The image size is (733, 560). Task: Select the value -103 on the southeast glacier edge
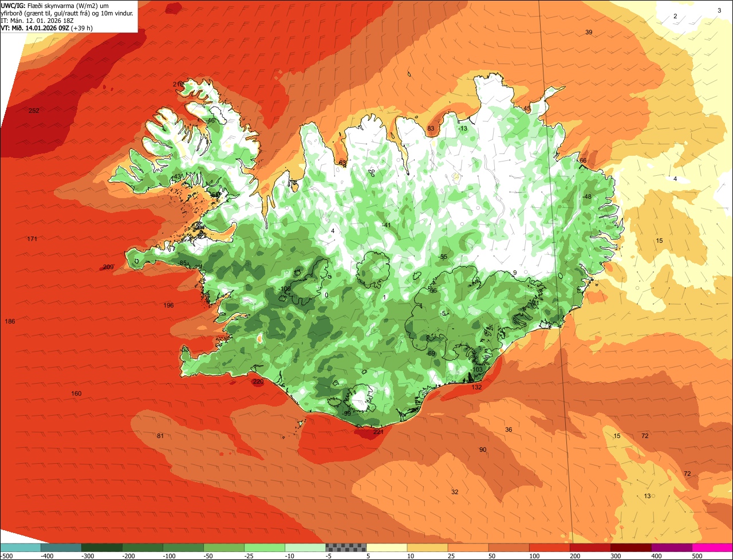click(x=476, y=369)
